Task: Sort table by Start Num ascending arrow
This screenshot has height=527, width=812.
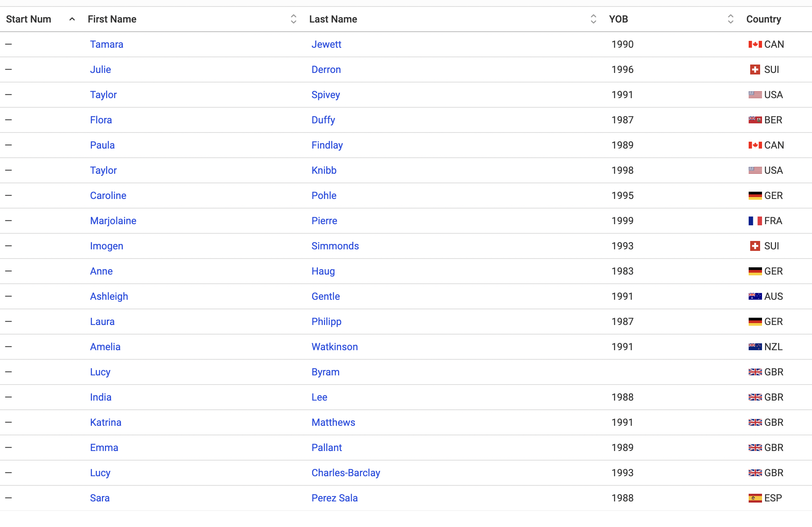Action: [x=72, y=19]
